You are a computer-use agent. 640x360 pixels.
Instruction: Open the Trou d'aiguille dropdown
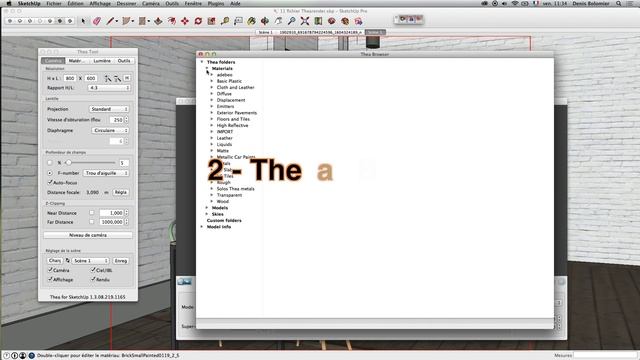[x=106, y=173]
